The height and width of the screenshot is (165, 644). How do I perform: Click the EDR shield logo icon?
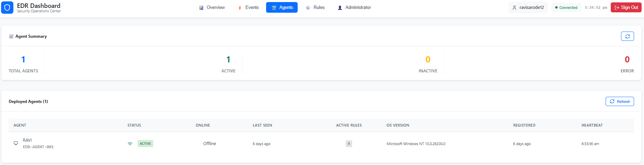[x=7, y=8]
